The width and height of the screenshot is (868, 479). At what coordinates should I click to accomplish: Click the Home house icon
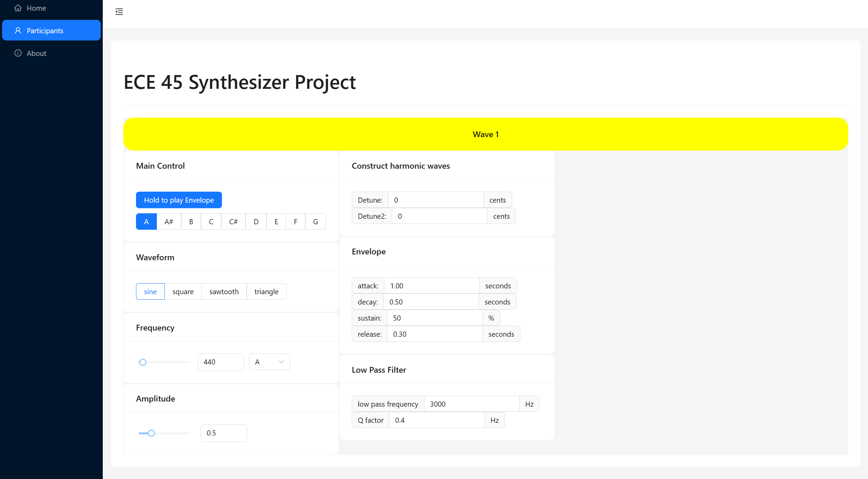pyautogui.click(x=18, y=8)
